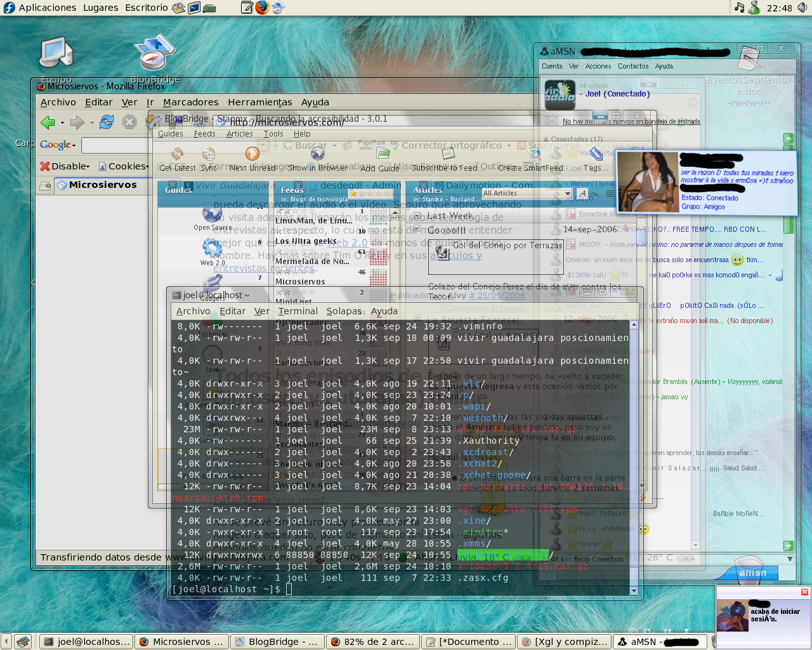Viewport: 812px width, 650px height.
Task: Open Aplicaciones menu in top panel
Action: [48, 8]
